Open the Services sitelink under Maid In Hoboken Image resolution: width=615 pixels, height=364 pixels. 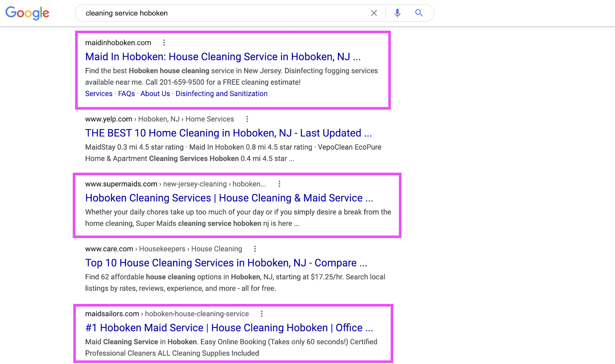pos(99,94)
